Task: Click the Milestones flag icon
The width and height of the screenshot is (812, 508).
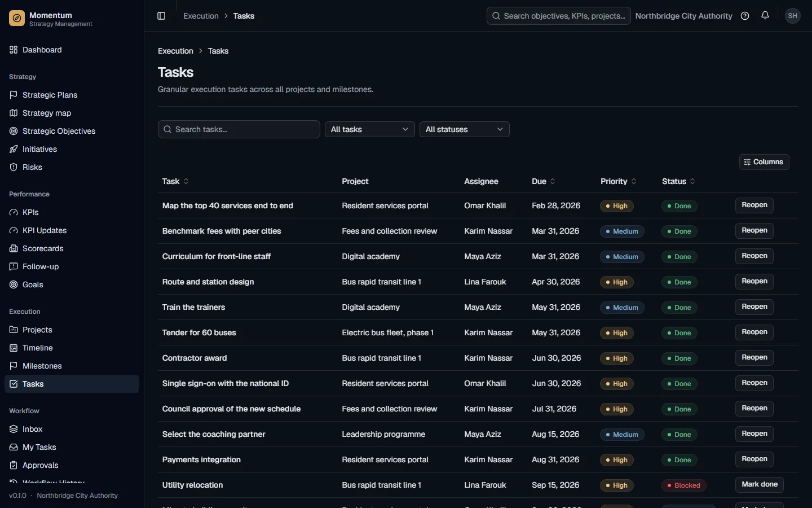Action: tap(14, 366)
